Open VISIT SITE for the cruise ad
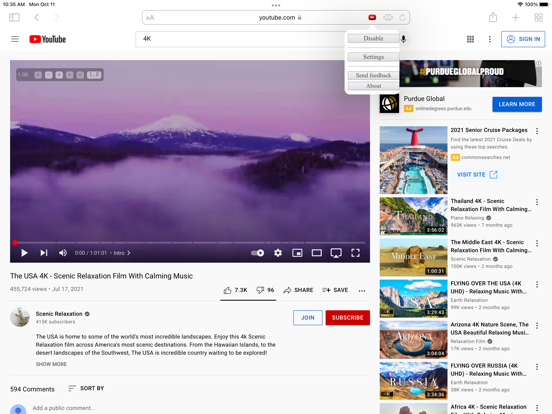Image resolution: width=552 pixels, height=414 pixels. point(477,175)
